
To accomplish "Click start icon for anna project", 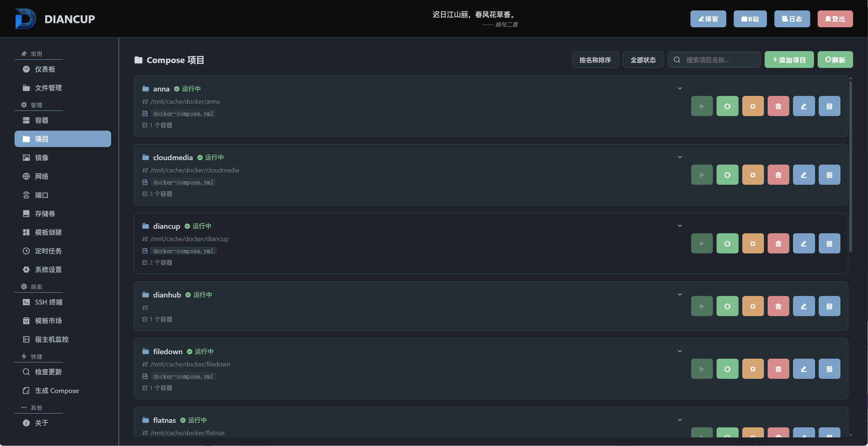I will 702,106.
